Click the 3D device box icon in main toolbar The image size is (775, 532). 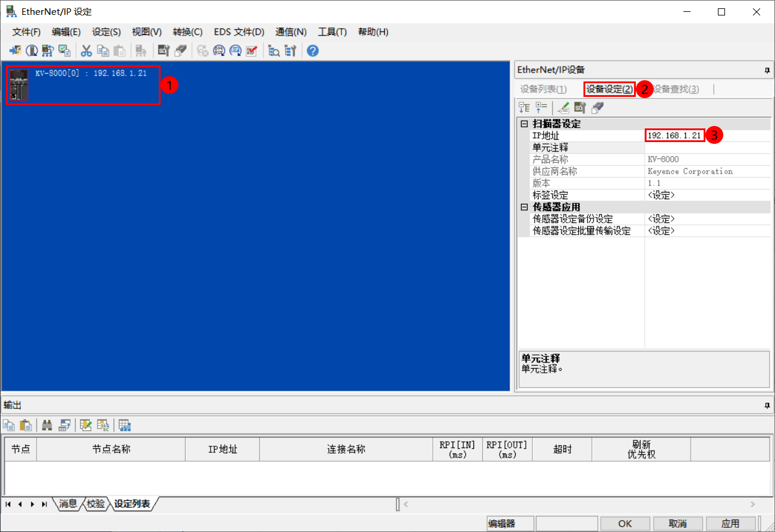[x=180, y=51]
